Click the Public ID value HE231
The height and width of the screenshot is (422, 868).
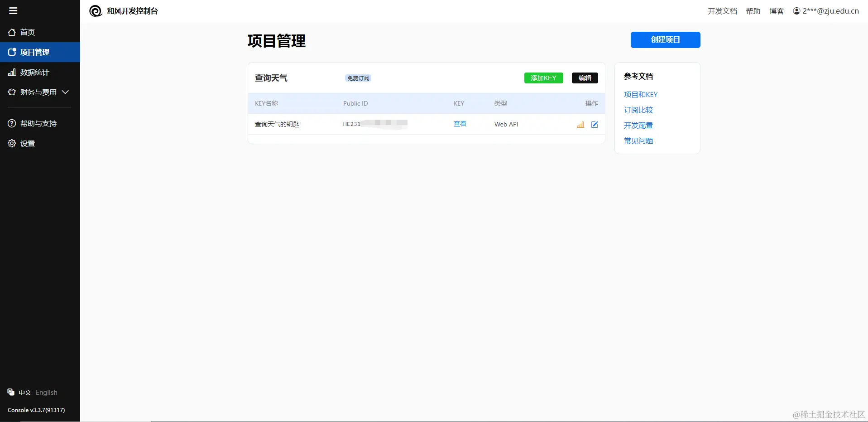351,124
